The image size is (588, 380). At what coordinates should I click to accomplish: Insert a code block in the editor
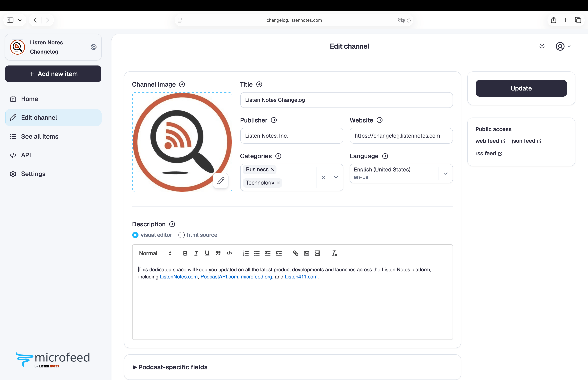pyautogui.click(x=229, y=253)
